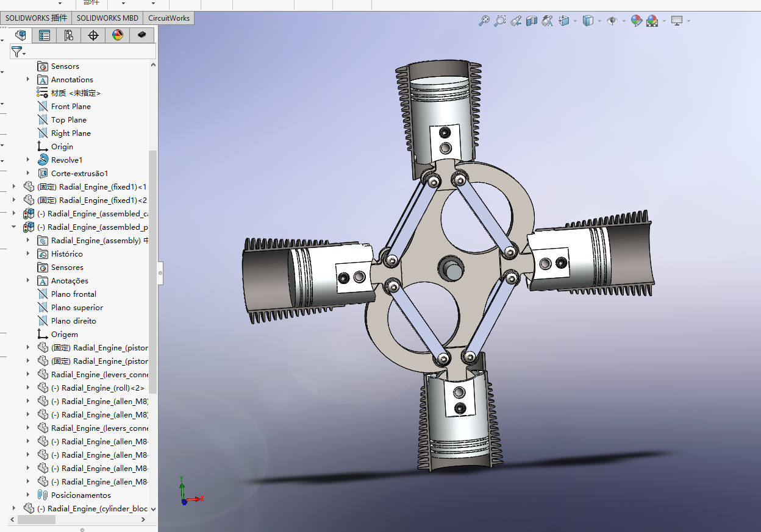Open the DimXpertManager crosshair tab

point(93,35)
